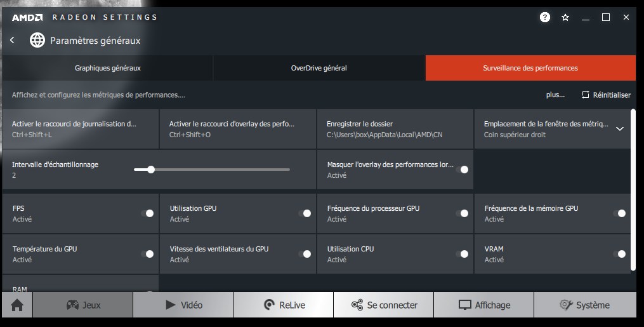Image resolution: width=644 pixels, height=327 pixels.
Task: Toggle the FPS metric switch
Action: click(x=147, y=213)
